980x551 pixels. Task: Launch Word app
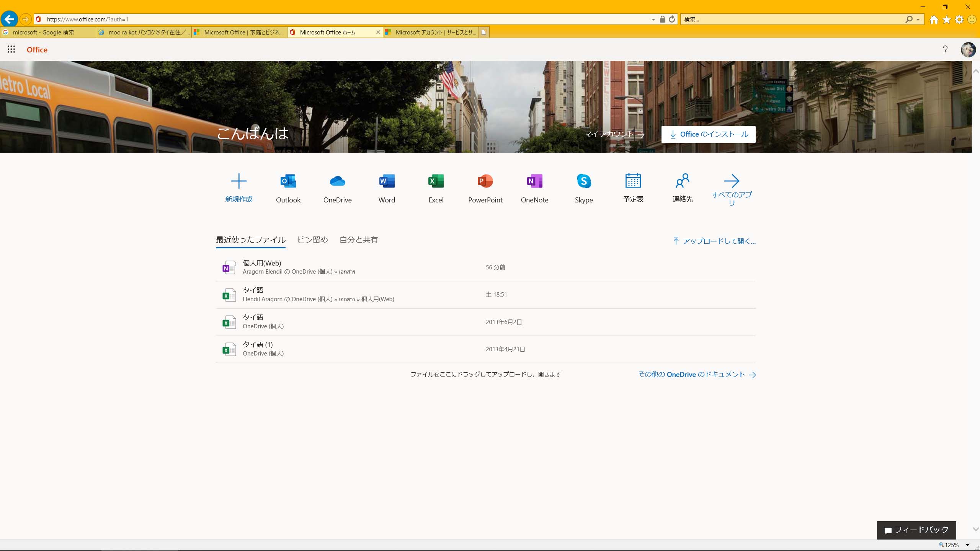click(387, 188)
